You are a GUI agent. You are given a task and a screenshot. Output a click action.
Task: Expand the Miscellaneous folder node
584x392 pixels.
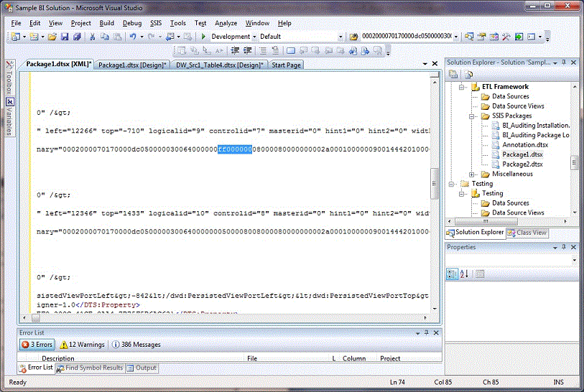pyautogui.click(x=472, y=174)
